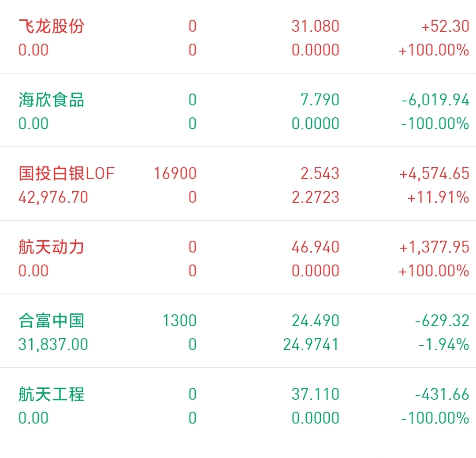The image size is (476, 458).
Task: Open the 飞龙股份 stock holding
Action: pos(238,37)
